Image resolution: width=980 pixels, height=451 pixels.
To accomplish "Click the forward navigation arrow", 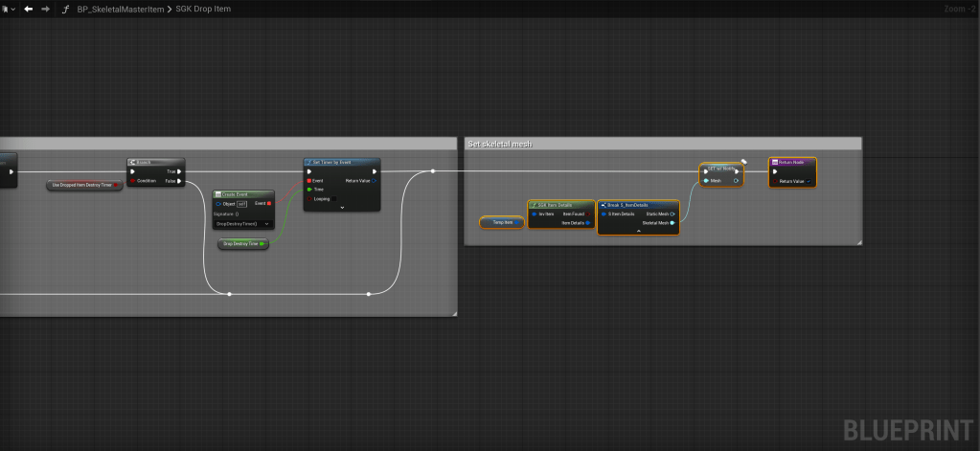I will [x=45, y=9].
